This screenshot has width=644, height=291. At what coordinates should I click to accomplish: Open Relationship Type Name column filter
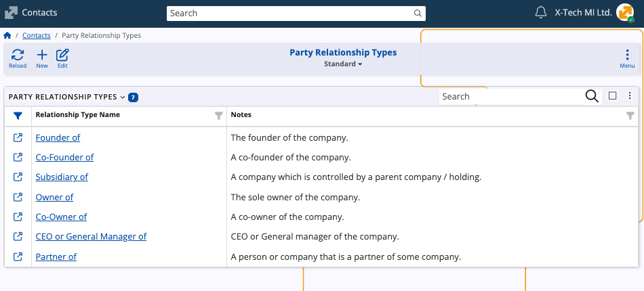click(x=218, y=116)
